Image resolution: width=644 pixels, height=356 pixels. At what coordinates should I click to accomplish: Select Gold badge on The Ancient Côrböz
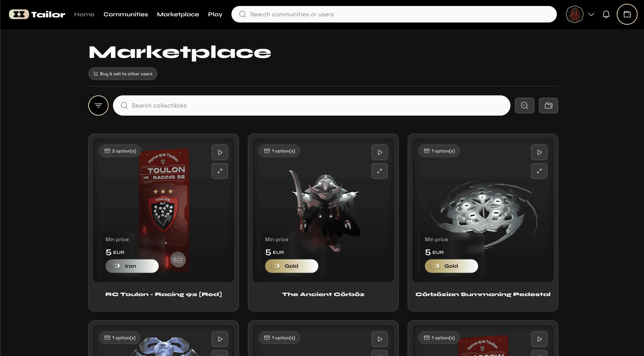click(x=292, y=266)
